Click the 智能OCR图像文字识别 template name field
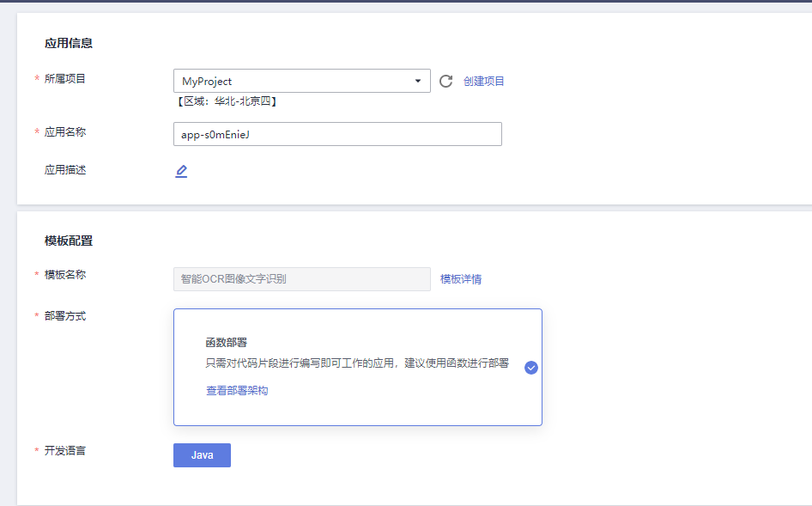812x506 pixels. tap(302, 279)
